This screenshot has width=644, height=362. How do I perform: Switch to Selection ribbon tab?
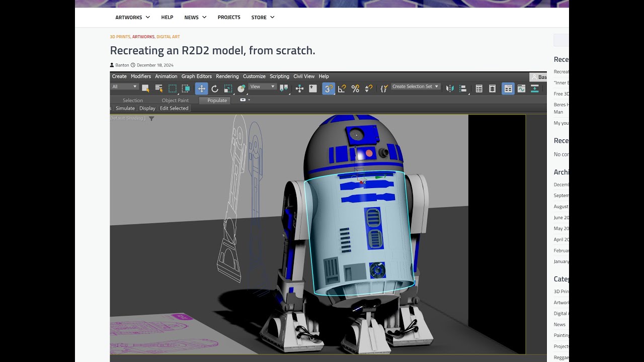[133, 100]
